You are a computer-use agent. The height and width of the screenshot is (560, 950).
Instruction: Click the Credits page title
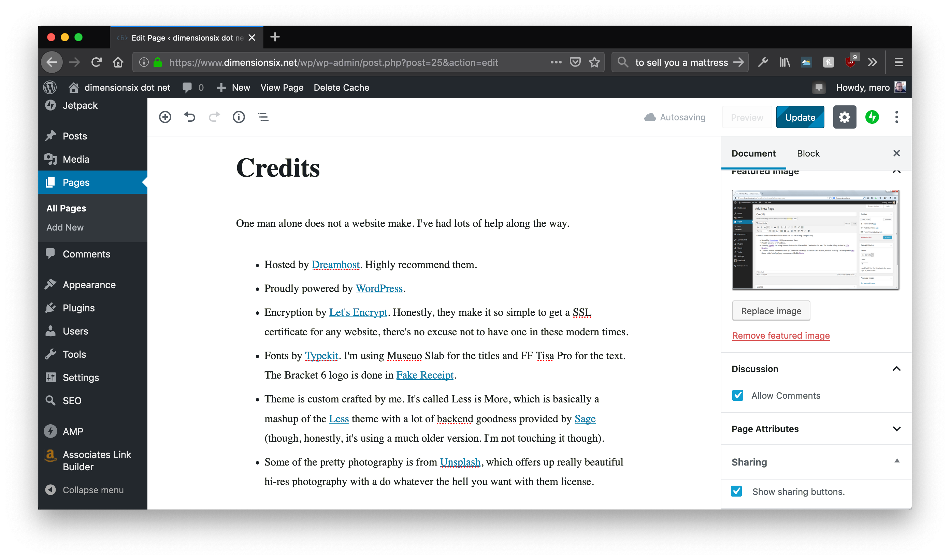pyautogui.click(x=277, y=168)
